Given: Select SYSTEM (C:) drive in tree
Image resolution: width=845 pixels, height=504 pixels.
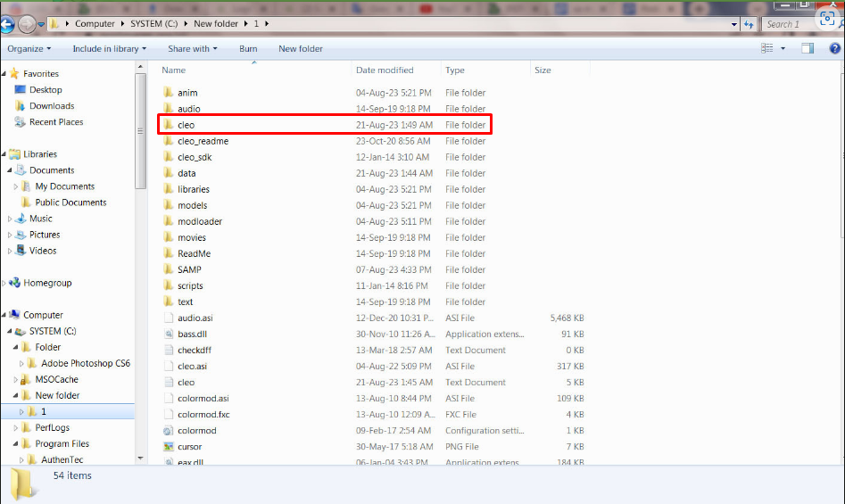Looking at the screenshot, I should click(x=53, y=331).
